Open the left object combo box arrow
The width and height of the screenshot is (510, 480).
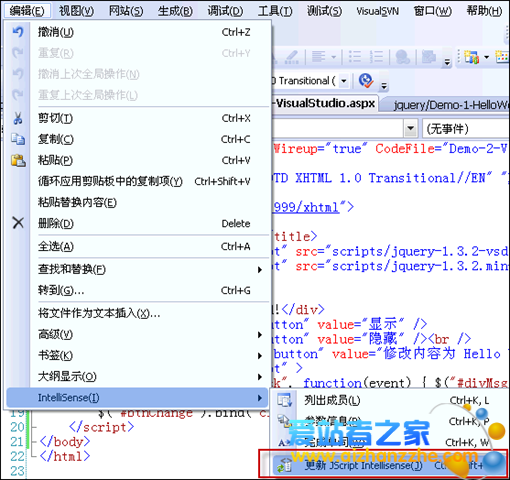(x=411, y=128)
